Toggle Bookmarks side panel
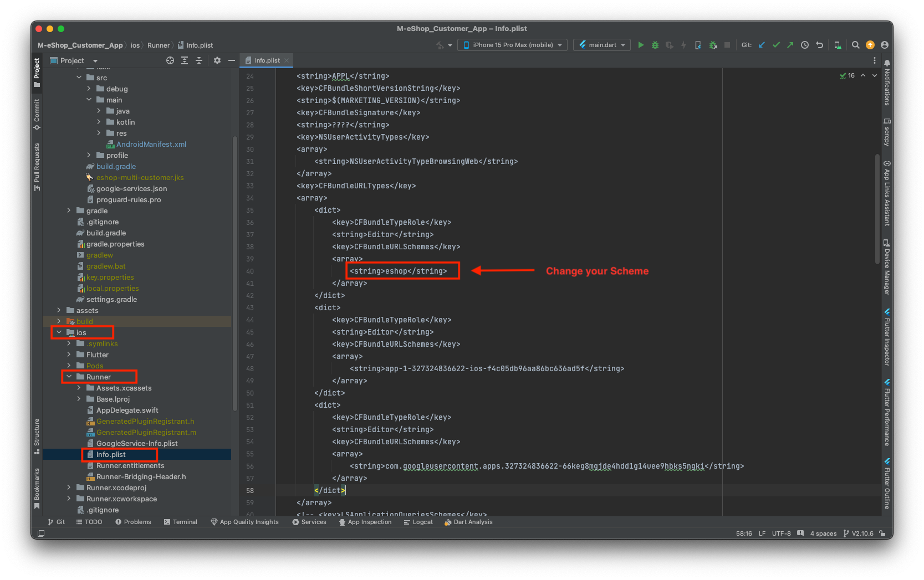Image resolution: width=924 pixels, height=580 pixels. (x=37, y=488)
